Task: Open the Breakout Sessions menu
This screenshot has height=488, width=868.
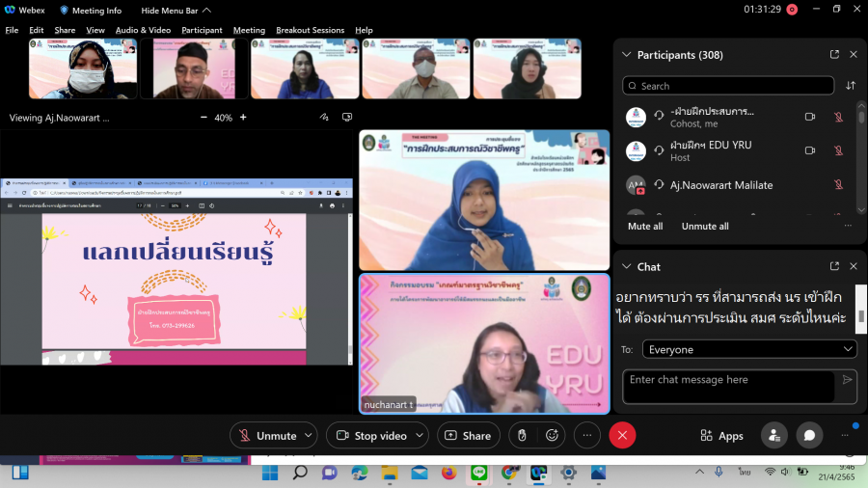Action: tap(310, 30)
